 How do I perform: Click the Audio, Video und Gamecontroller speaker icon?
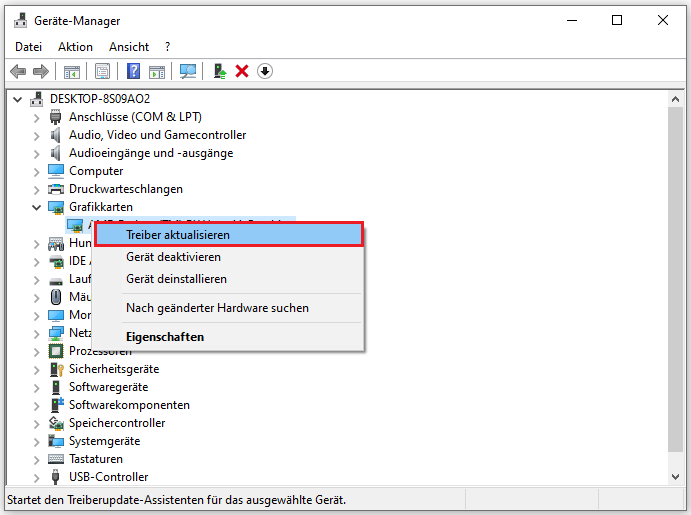pyautogui.click(x=56, y=135)
